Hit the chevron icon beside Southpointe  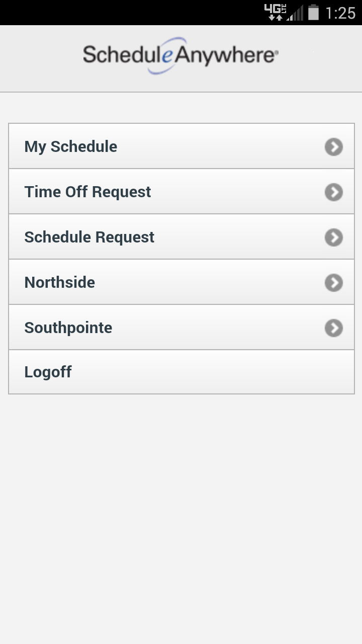coord(334,328)
